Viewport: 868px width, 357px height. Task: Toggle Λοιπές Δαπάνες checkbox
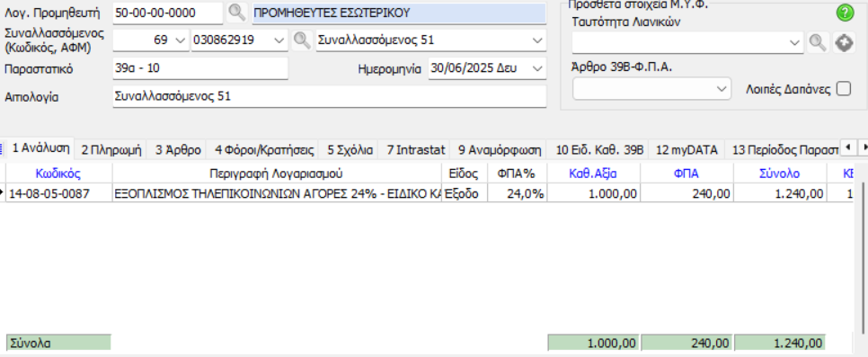click(844, 89)
